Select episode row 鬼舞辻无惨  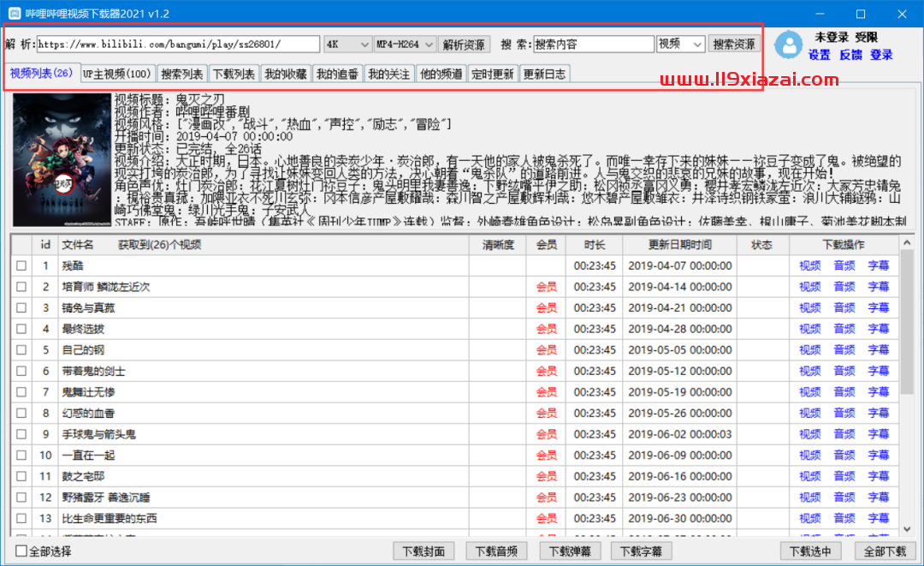[x=455, y=392]
